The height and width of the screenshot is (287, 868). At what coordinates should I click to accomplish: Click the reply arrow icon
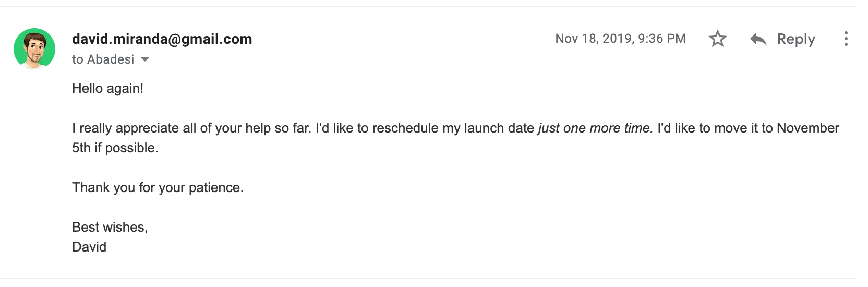(x=758, y=39)
